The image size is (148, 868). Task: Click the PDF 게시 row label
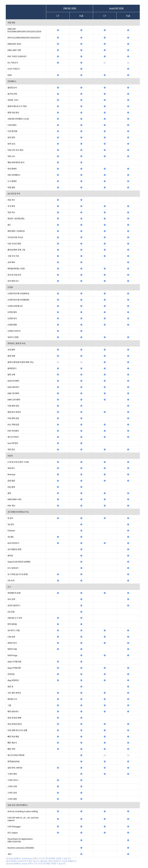coord(12,505)
